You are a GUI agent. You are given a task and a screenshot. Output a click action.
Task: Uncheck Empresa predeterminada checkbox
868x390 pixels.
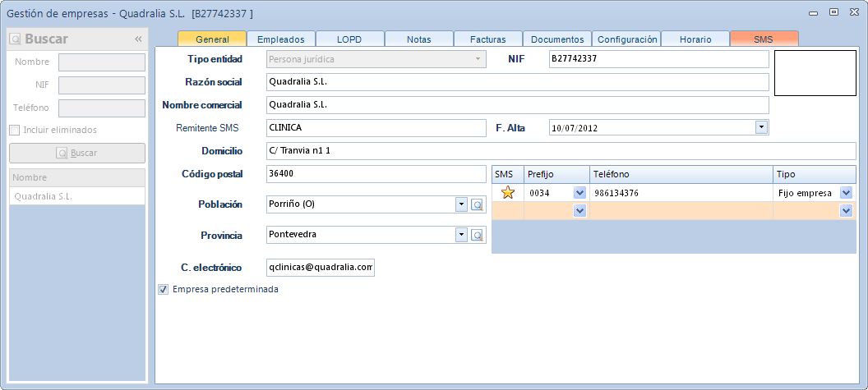pyautogui.click(x=164, y=289)
